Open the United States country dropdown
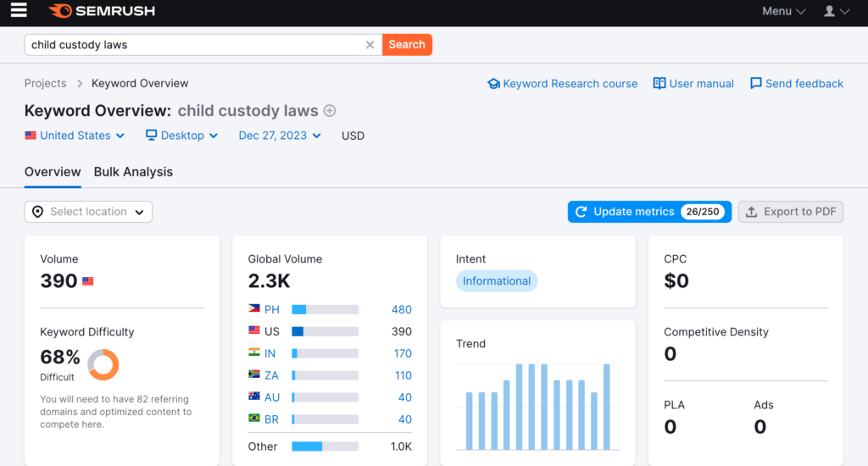This screenshot has height=466, width=868. pos(75,136)
